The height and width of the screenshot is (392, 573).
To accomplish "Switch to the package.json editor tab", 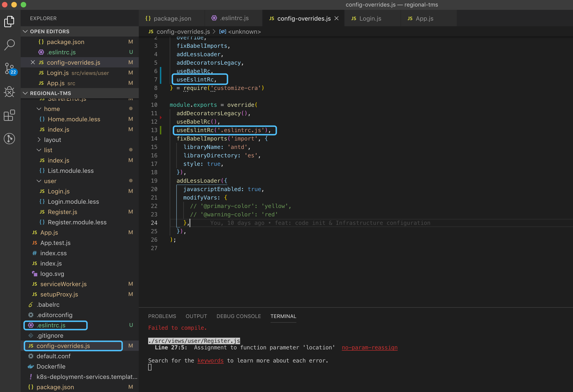I will pyautogui.click(x=172, y=18).
